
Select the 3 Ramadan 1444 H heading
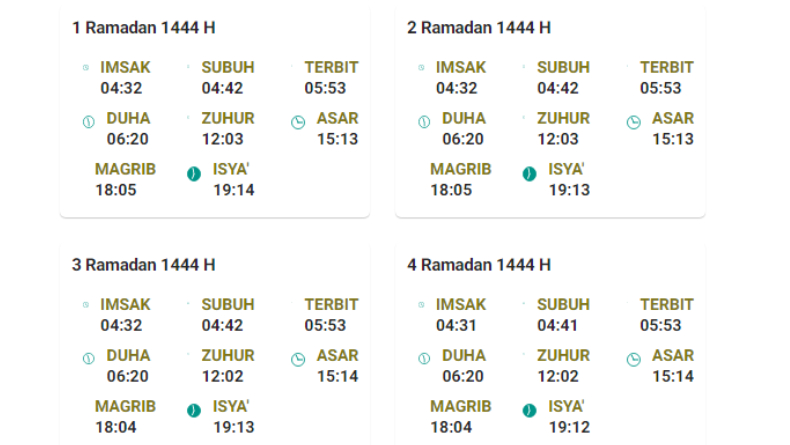[144, 265]
